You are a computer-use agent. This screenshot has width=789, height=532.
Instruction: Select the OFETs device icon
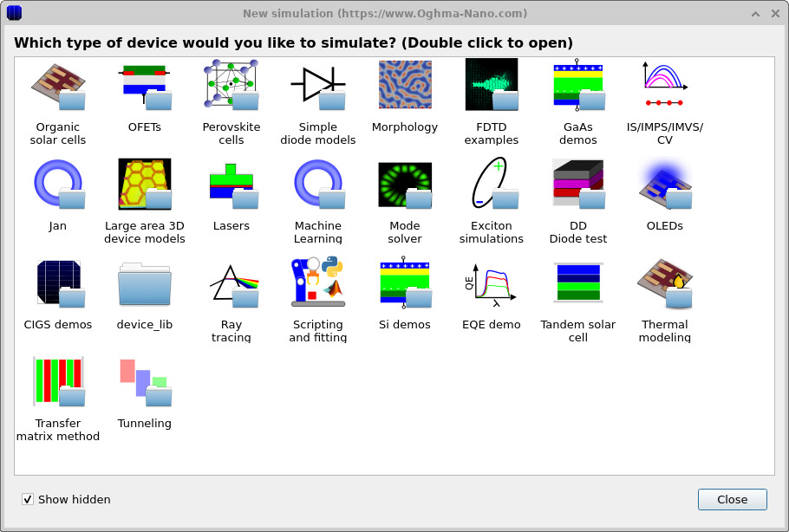pyautogui.click(x=145, y=86)
